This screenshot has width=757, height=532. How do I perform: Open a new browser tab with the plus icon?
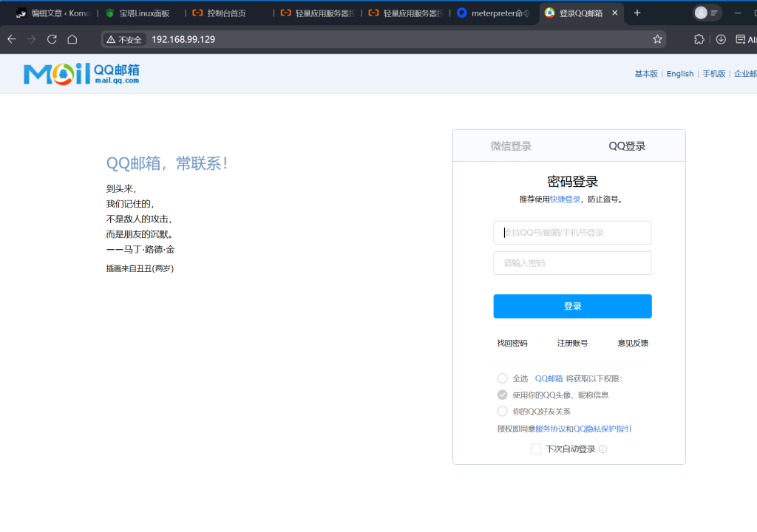tap(637, 13)
